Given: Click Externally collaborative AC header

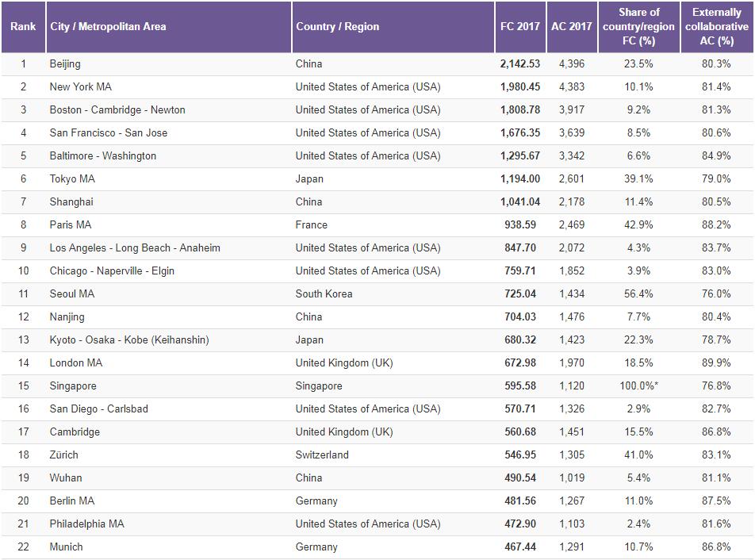Looking at the screenshot, I should [x=717, y=26].
